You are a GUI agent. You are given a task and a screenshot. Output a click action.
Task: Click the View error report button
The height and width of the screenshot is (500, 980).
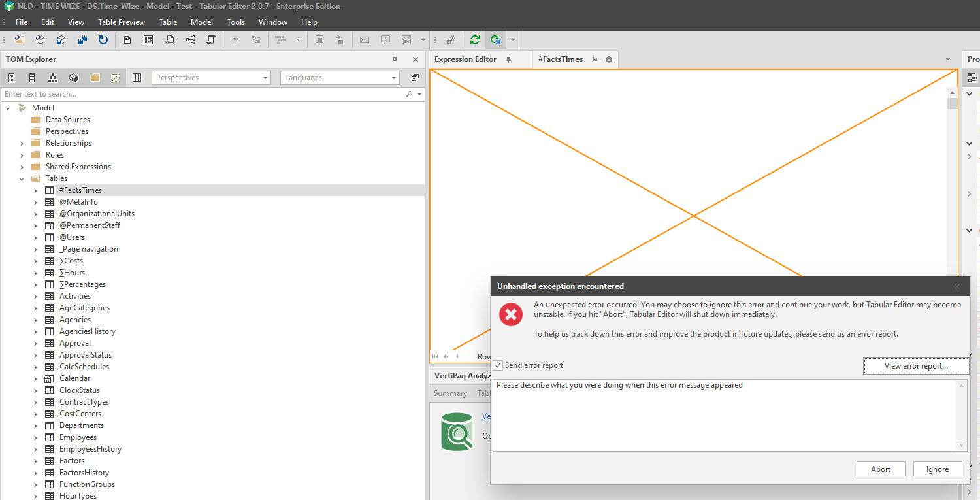click(916, 366)
